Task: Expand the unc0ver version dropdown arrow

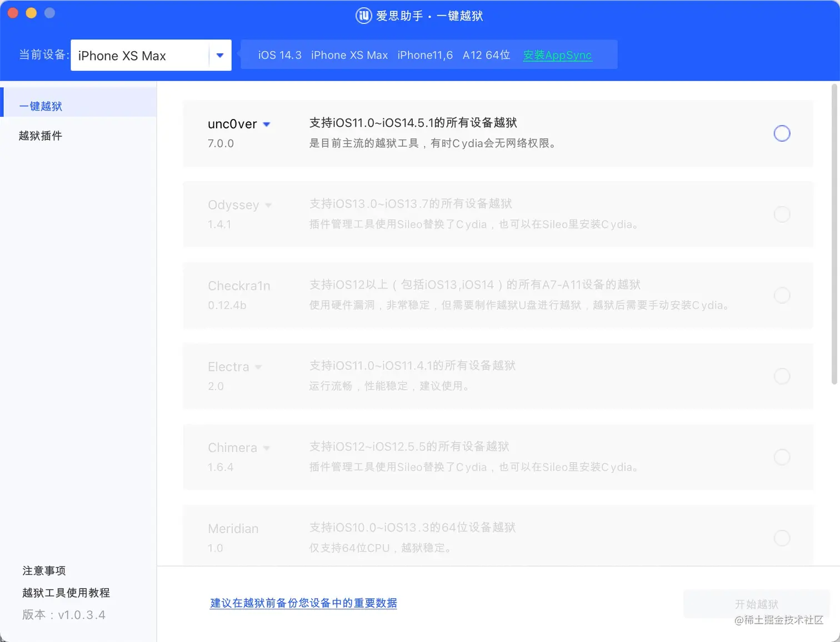Action: click(x=267, y=125)
